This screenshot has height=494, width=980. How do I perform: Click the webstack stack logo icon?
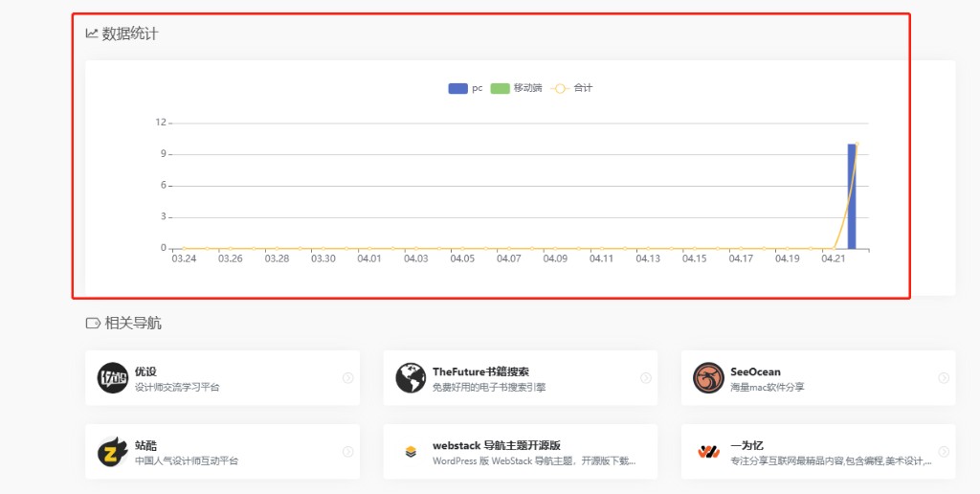[x=411, y=452]
